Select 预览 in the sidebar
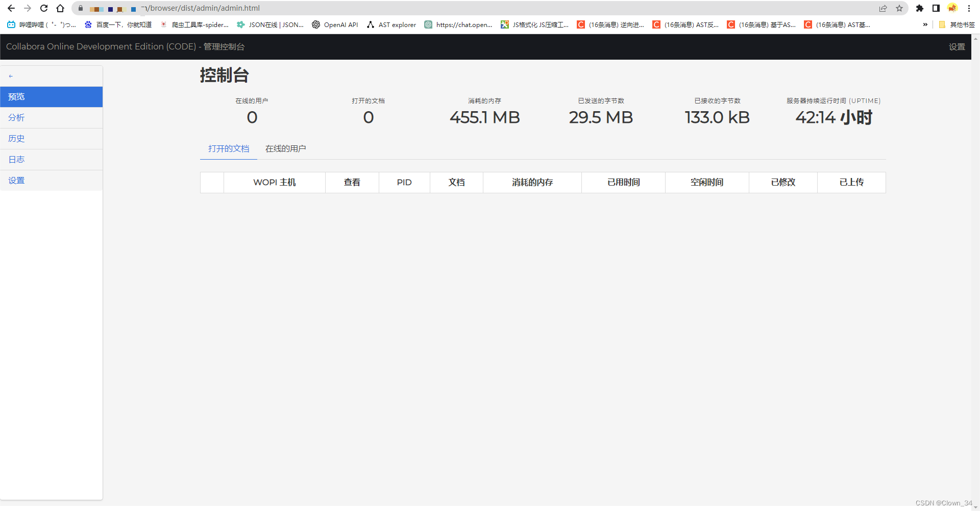980x511 pixels. 52,97
